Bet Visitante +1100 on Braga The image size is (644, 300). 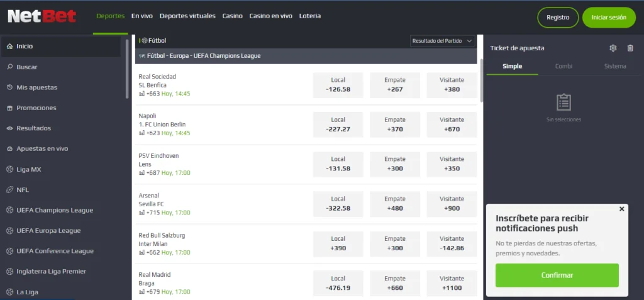[452, 284]
